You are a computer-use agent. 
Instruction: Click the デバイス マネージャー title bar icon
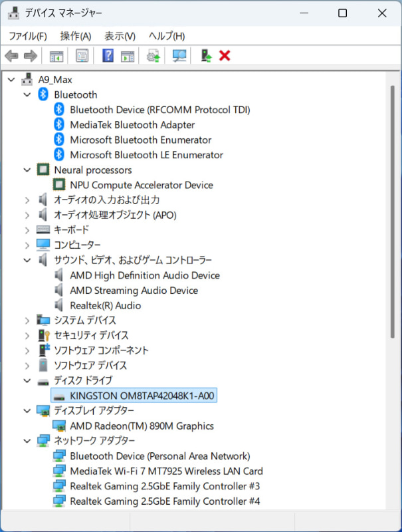13,13
